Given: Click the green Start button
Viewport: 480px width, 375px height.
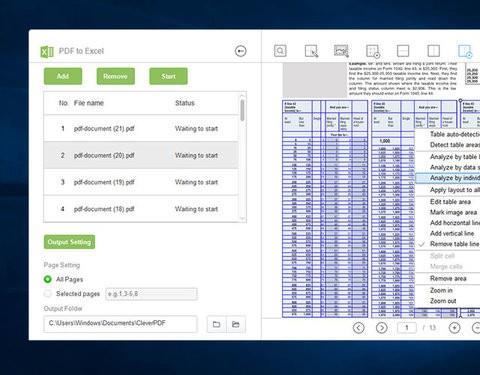Looking at the screenshot, I should (x=168, y=76).
